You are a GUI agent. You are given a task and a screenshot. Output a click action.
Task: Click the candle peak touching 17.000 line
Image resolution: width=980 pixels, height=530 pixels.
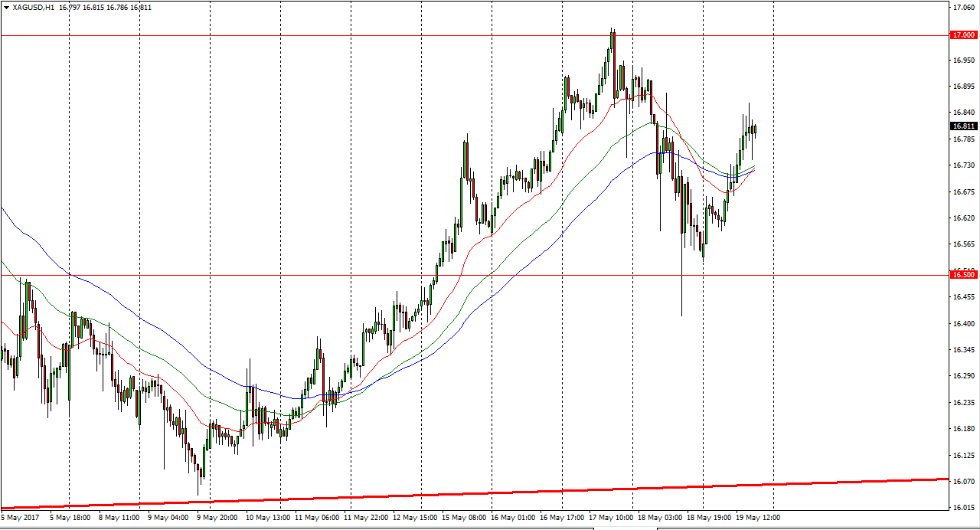pos(612,32)
